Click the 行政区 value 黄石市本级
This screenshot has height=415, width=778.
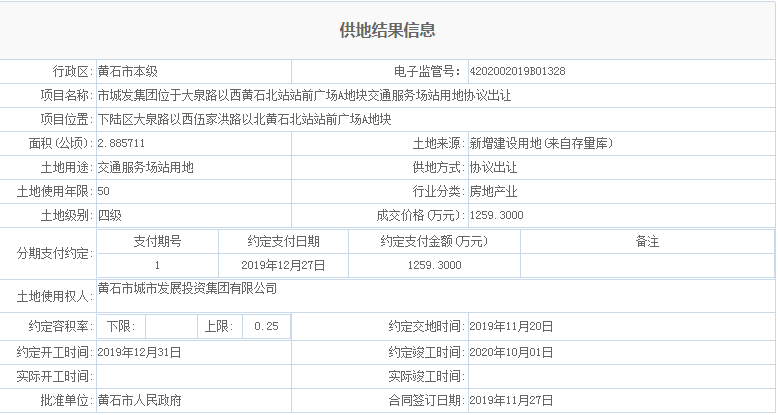[x=127, y=72]
